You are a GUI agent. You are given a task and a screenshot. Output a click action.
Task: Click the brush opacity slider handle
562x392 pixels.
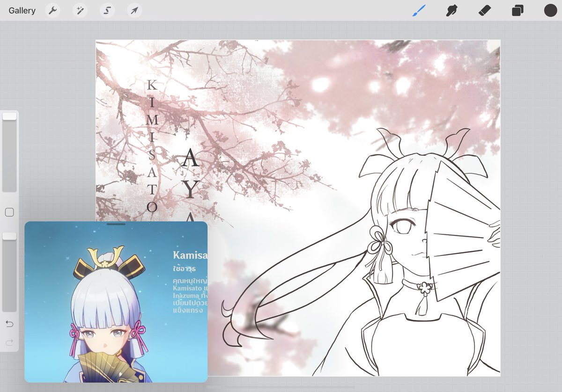9,236
